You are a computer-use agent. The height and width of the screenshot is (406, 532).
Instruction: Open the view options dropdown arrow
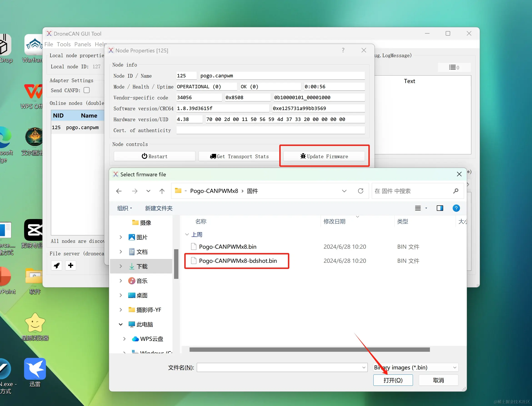426,208
